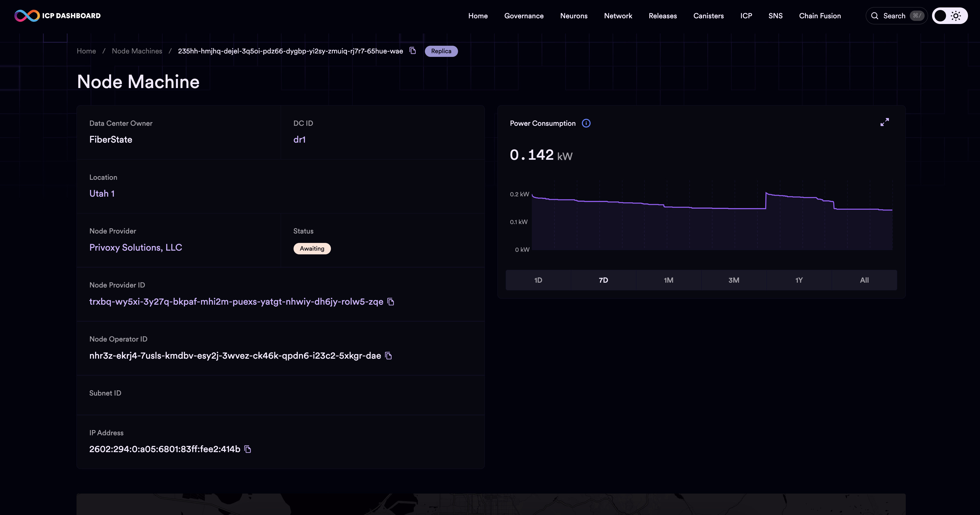
Task: Select the All chart range
Action: 864,280
